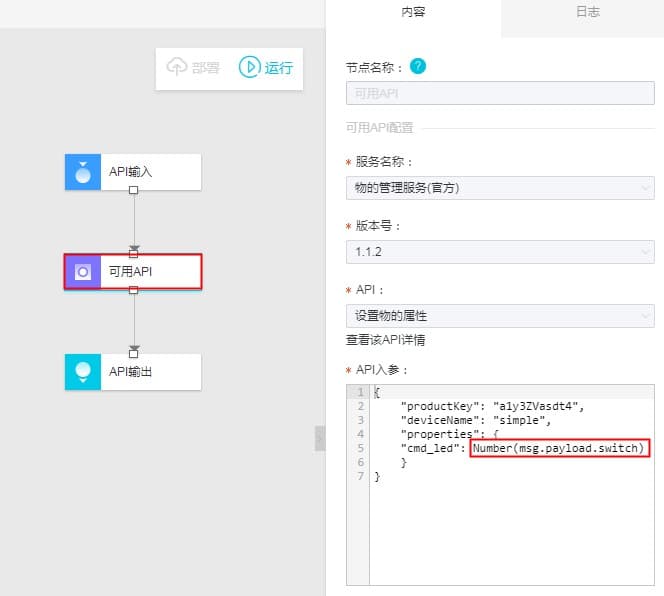Viewport: 664px width, 596px height.
Task: Click the API输入 node's blue icon
Action: point(83,172)
